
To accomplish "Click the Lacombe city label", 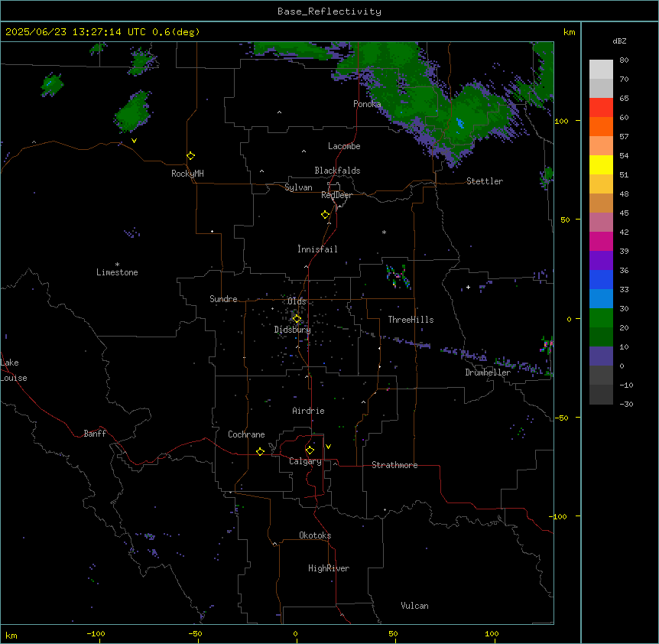I will [344, 146].
